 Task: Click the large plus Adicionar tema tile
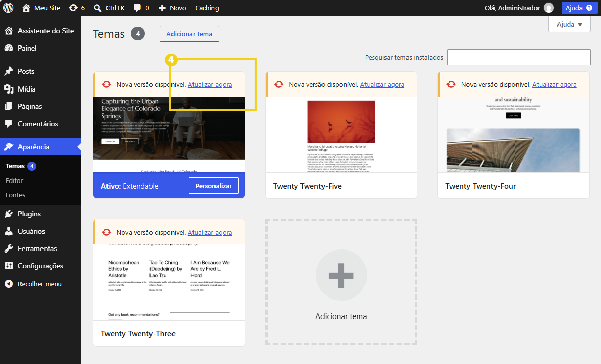(341, 282)
